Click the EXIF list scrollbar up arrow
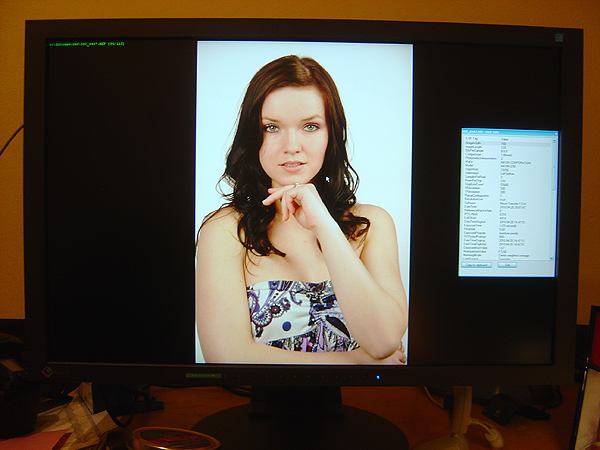 (554, 140)
